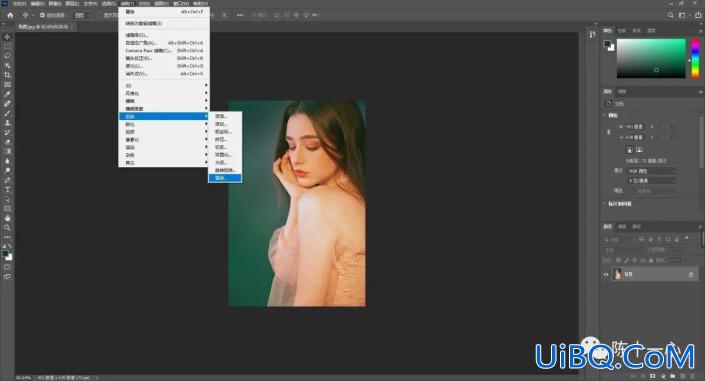Set canvas orientation to portrait
This screenshot has width=705, height=381.
tap(630, 150)
